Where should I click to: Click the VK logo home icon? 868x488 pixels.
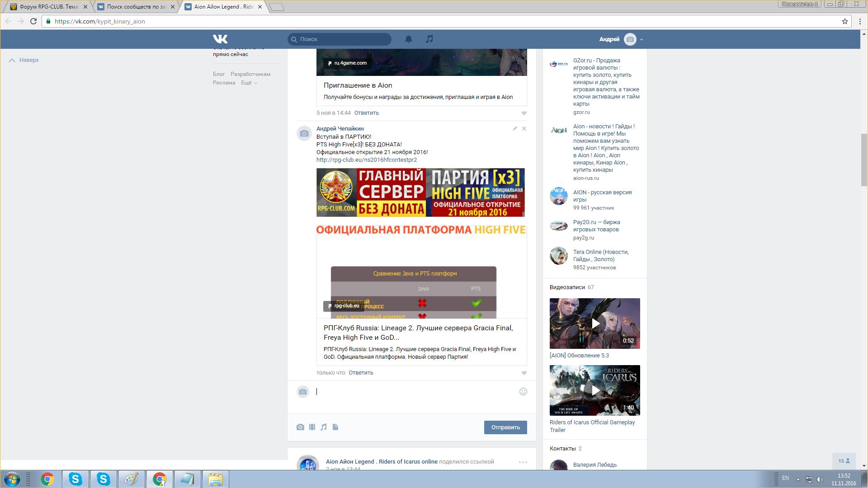220,39
